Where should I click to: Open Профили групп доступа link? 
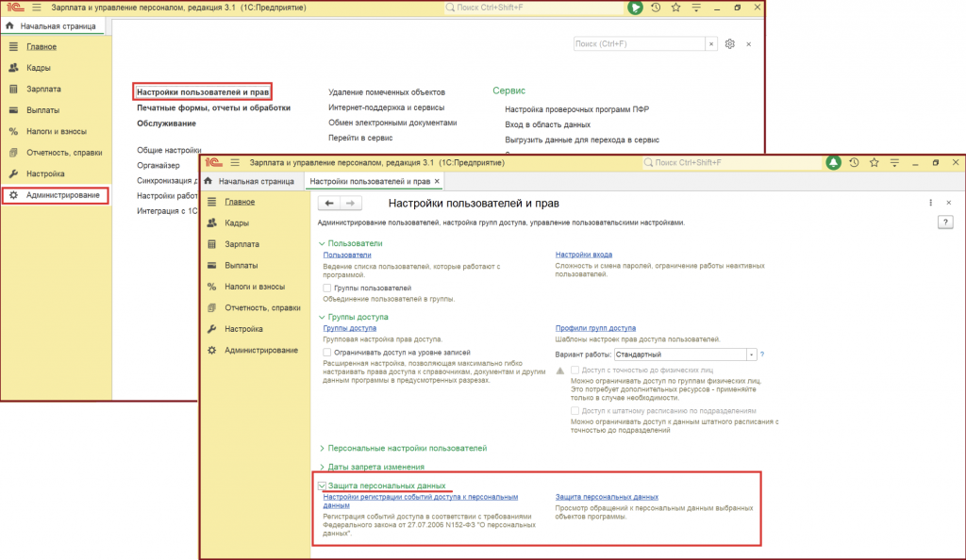(595, 327)
